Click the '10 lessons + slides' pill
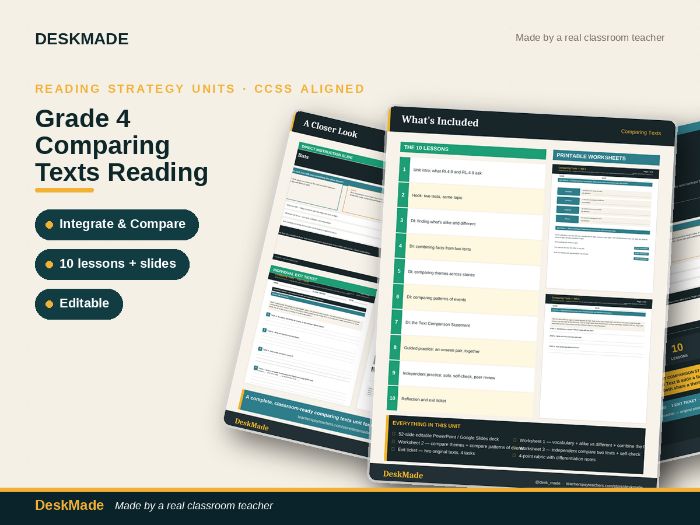The width and height of the screenshot is (700, 525). click(x=112, y=264)
